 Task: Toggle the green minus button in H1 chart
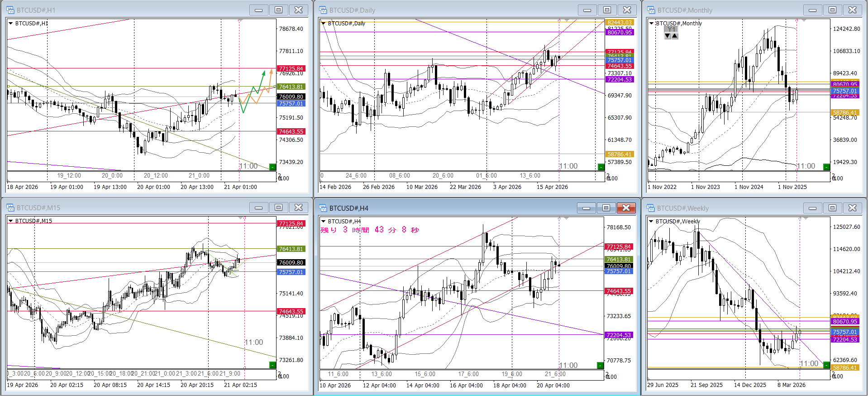point(272,167)
